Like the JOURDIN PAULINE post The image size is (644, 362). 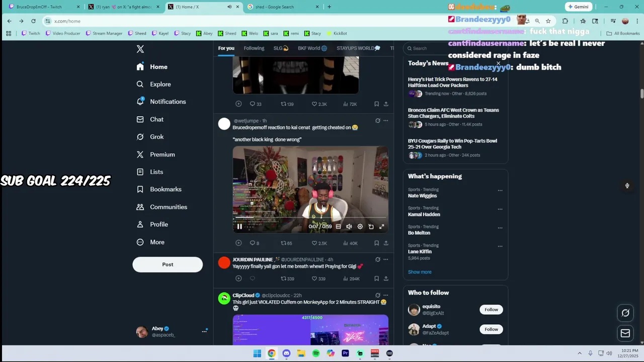click(318, 279)
